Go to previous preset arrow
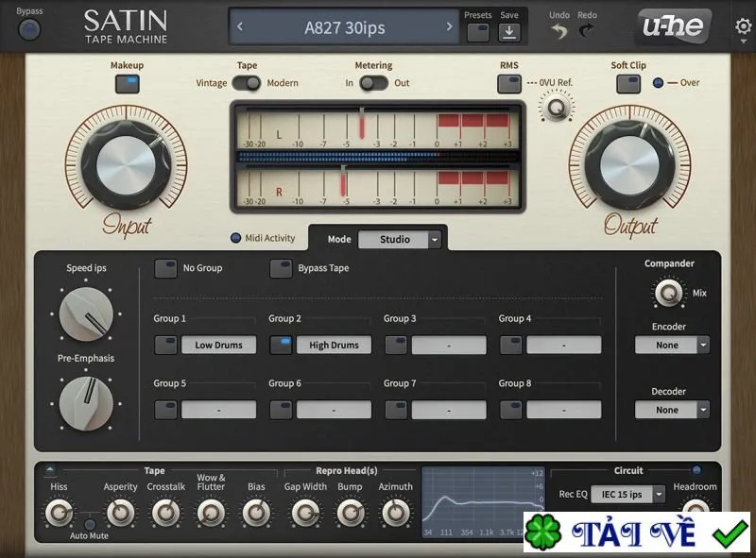 pos(240,27)
